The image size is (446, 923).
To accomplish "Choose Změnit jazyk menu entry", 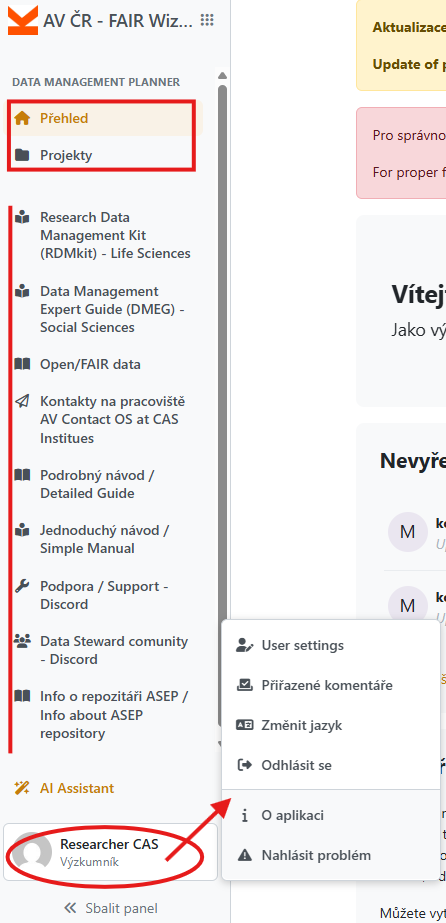I will [331, 725].
